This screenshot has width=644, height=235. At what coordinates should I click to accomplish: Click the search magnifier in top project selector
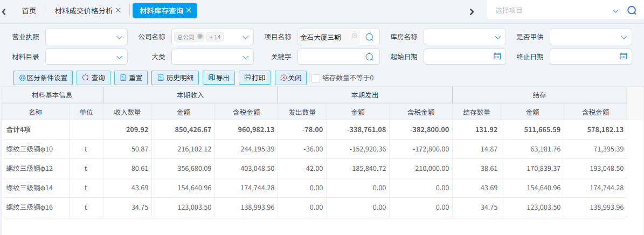[632, 10]
